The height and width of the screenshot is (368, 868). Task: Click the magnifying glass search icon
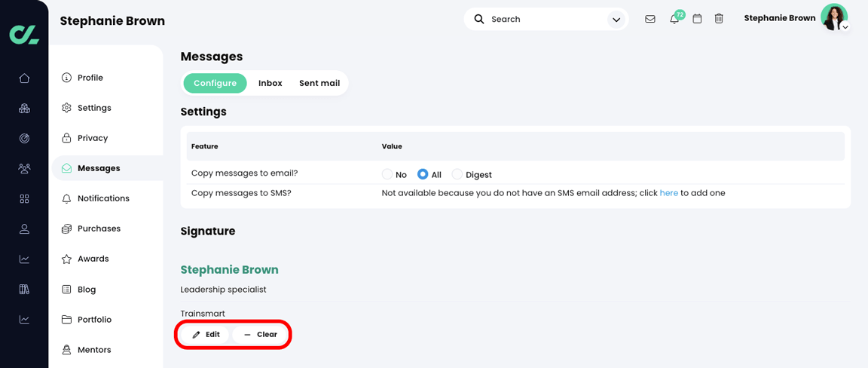[x=479, y=19]
